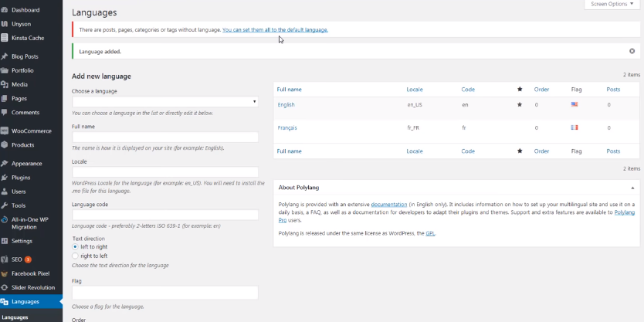Click the Plugins icon in the sidebar
Viewport: 644px width, 322px height.
[x=4, y=178]
